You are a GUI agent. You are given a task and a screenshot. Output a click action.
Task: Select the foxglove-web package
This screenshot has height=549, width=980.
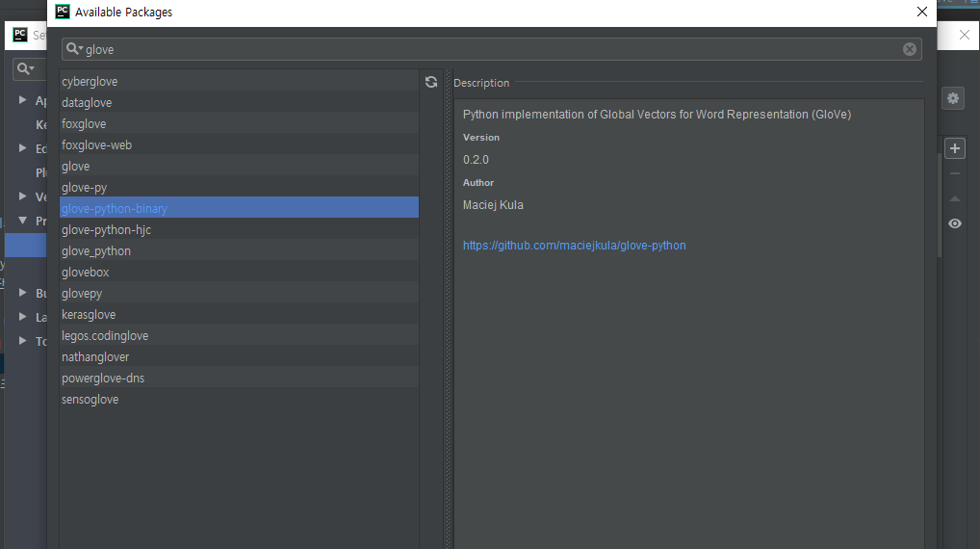point(240,145)
